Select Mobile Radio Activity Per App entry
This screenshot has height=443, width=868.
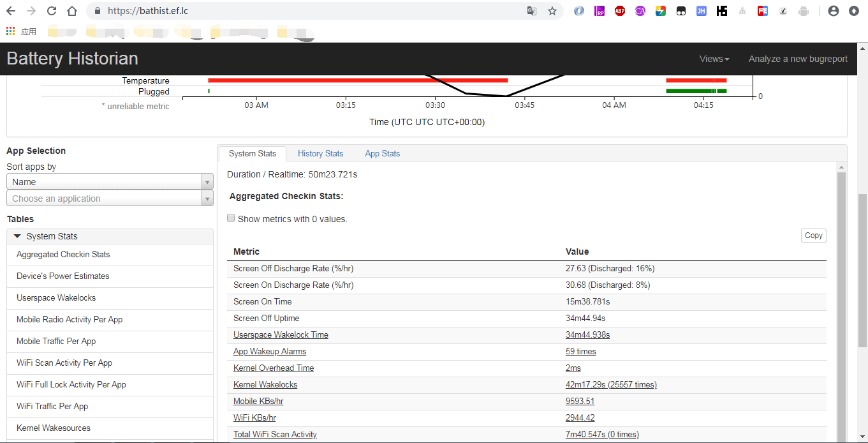point(110,320)
